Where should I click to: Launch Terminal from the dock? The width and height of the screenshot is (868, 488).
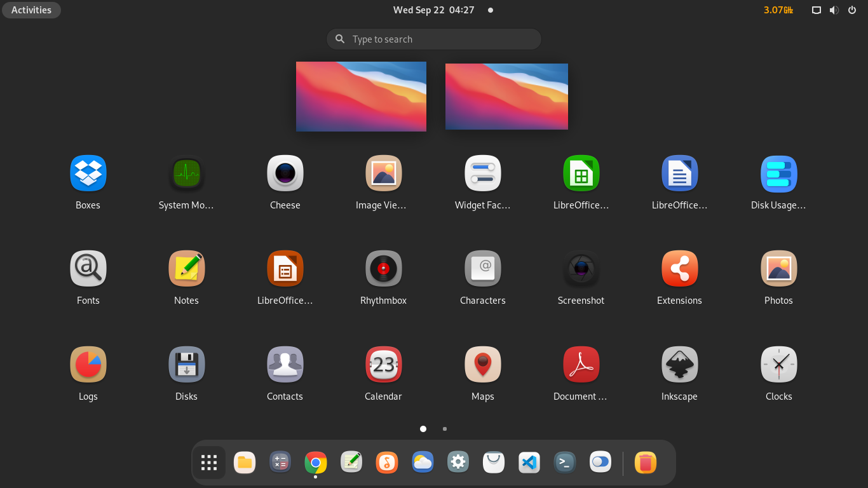pyautogui.click(x=565, y=463)
